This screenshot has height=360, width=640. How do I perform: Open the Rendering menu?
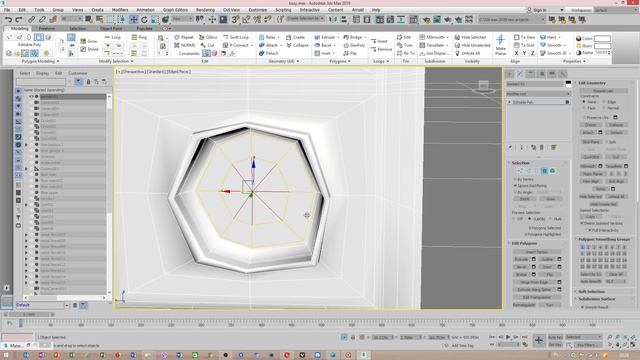pos(205,10)
